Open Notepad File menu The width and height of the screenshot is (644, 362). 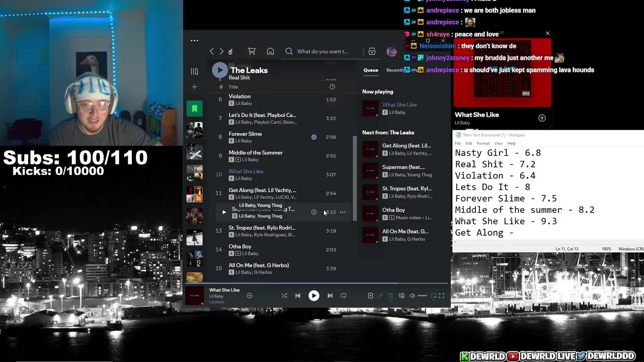(x=458, y=143)
